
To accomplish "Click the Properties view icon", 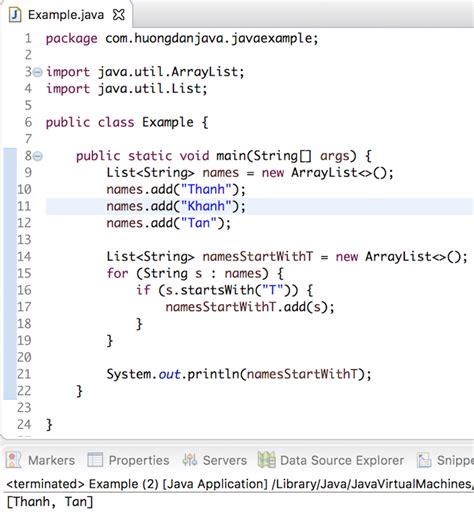I will [95, 460].
